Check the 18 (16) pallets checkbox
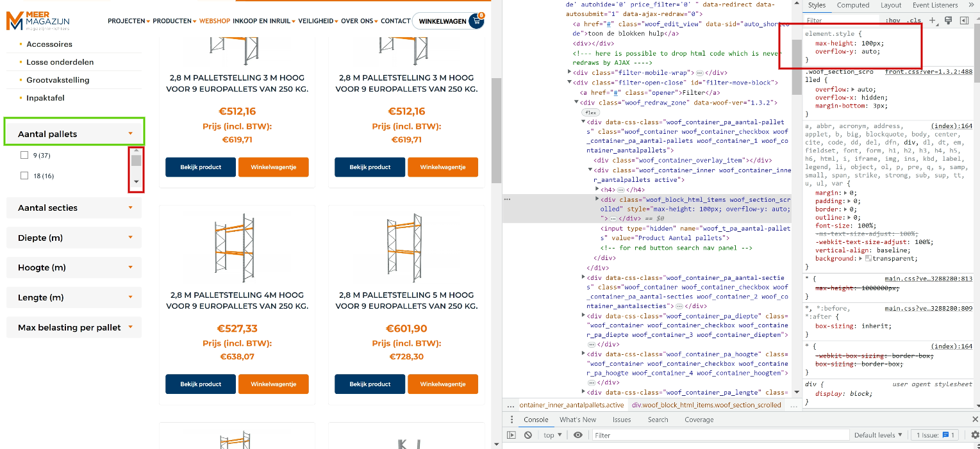The width and height of the screenshot is (980, 449). (24, 176)
